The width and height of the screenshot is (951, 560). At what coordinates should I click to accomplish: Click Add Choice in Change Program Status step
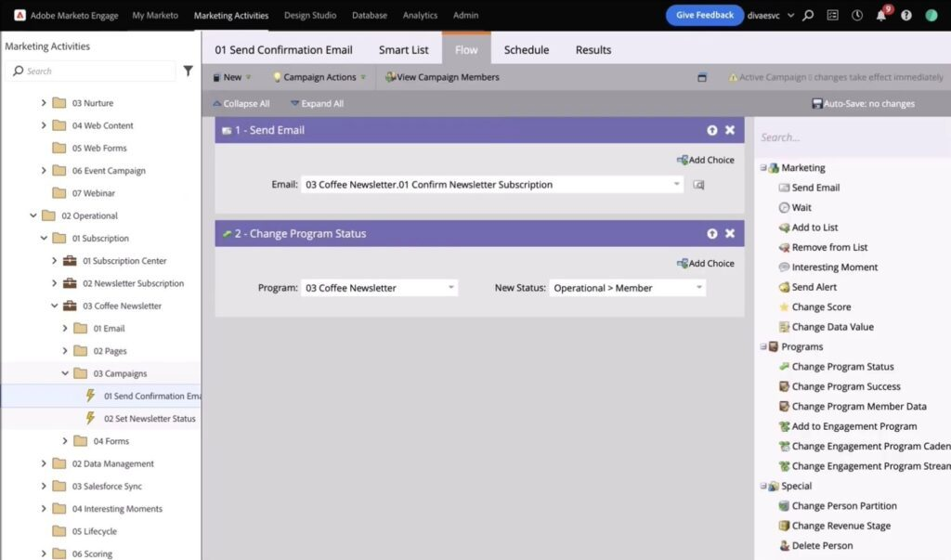[706, 264]
